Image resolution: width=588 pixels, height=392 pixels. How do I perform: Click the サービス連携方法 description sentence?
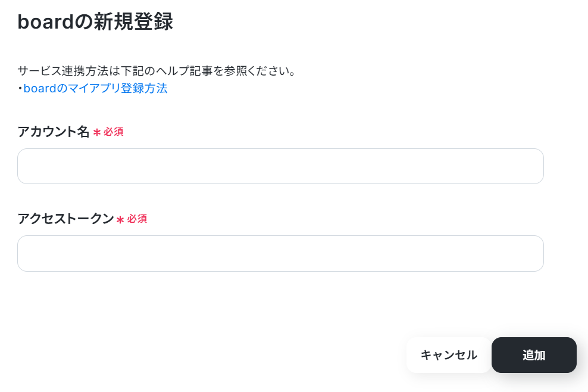[x=157, y=70]
